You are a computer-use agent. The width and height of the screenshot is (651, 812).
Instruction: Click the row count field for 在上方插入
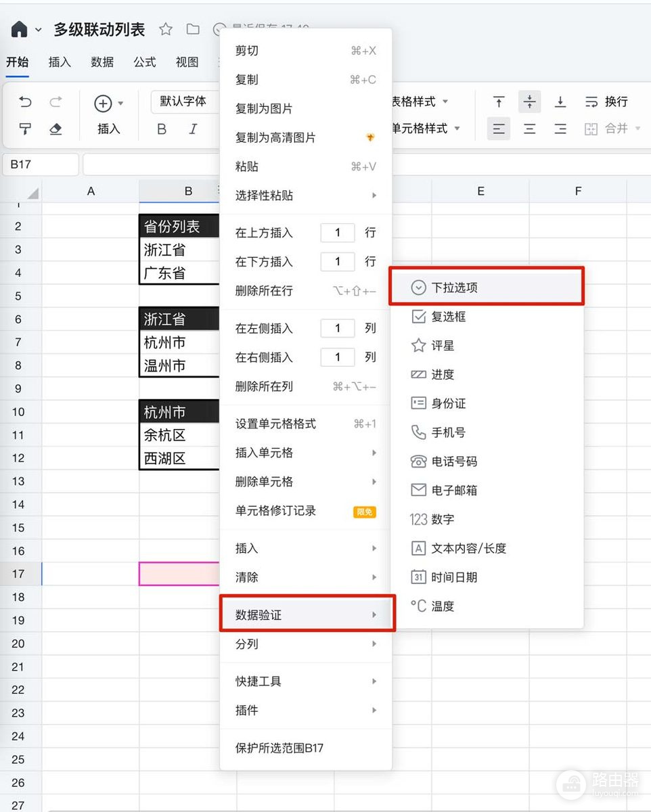[338, 233]
